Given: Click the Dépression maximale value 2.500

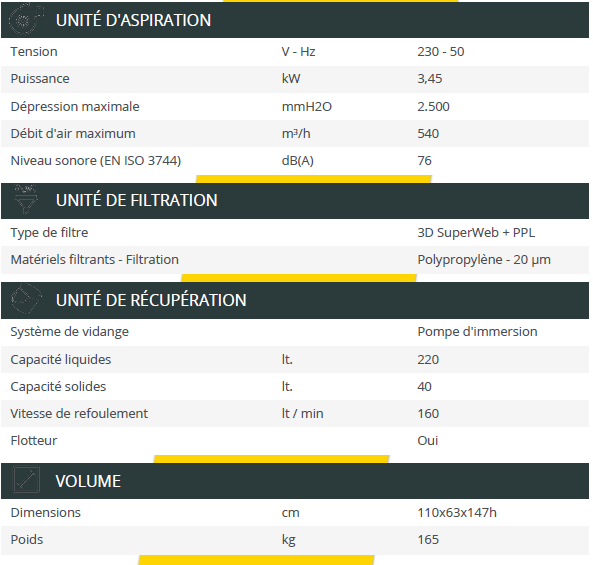Looking at the screenshot, I should tap(433, 107).
